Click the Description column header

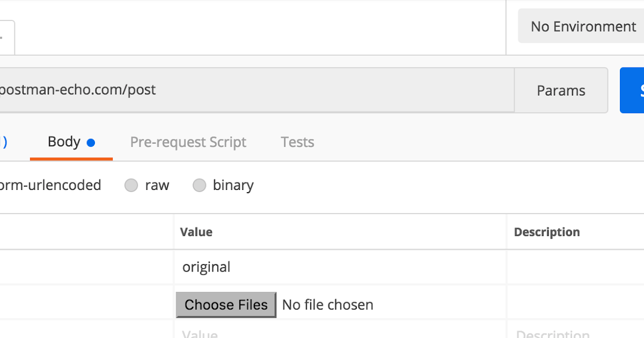(547, 232)
